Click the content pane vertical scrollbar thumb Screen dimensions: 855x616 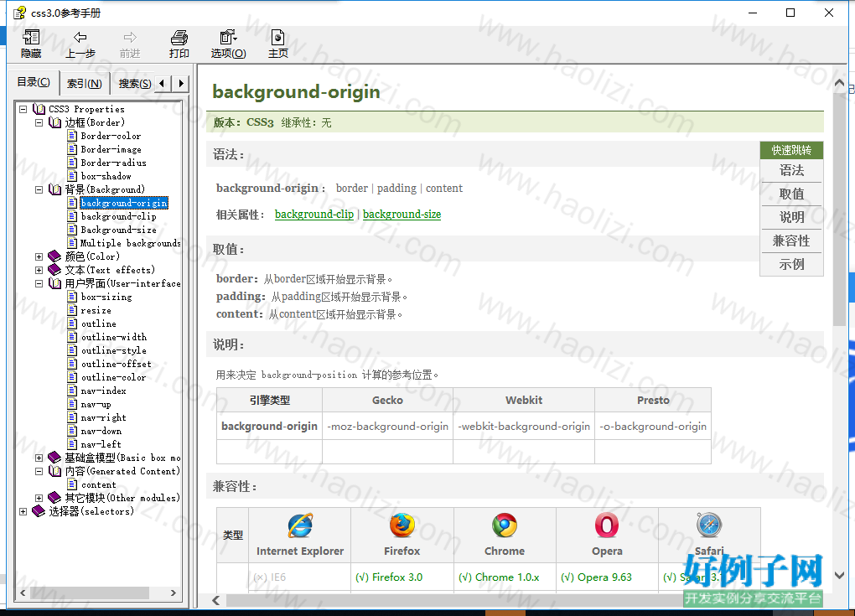click(839, 210)
